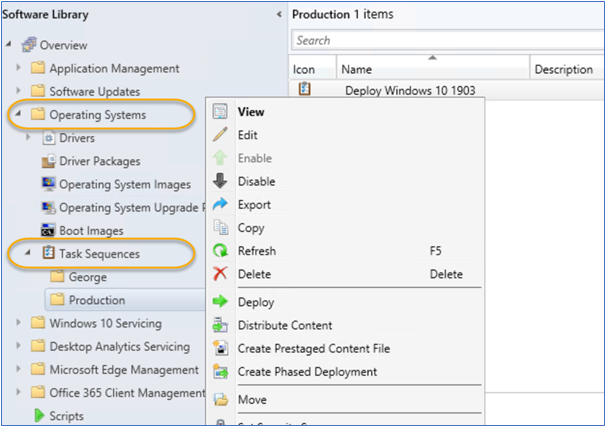
Task: Click the green Refresh icon
Action: (221, 251)
